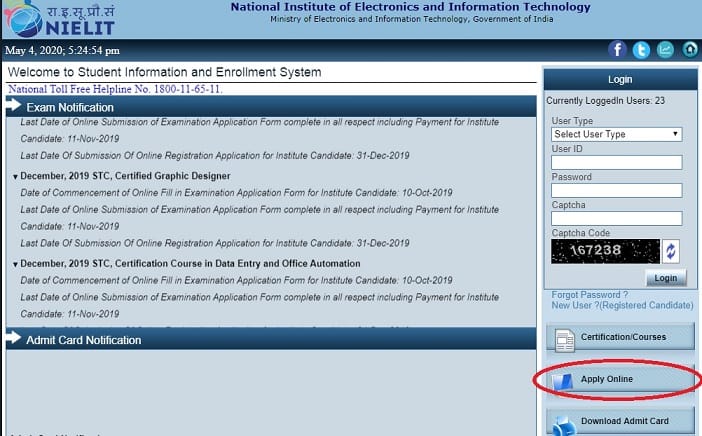The height and width of the screenshot is (436, 702).
Task: Click the Admit Card Notification arrow icon
Action: pyautogui.click(x=14, y=340)
